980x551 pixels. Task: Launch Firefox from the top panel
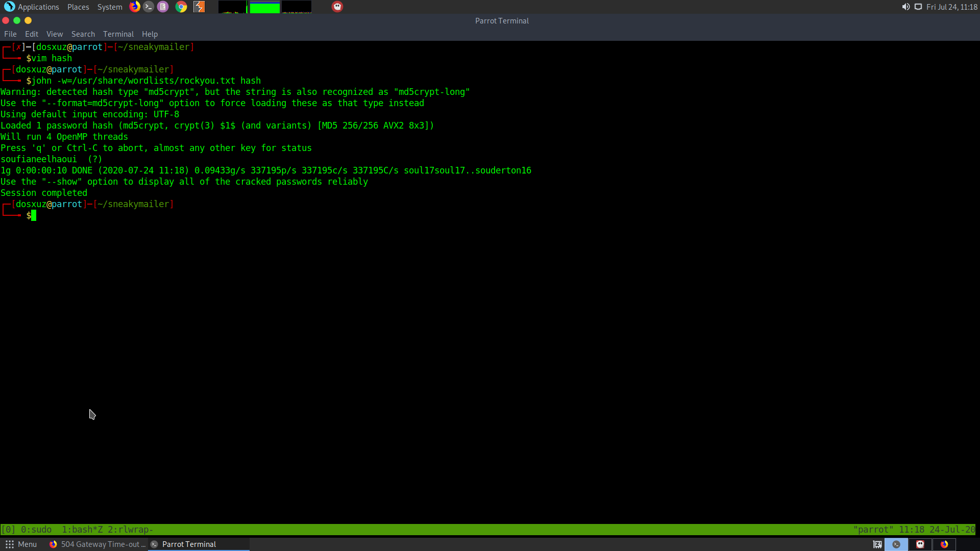tap(135, 7)
